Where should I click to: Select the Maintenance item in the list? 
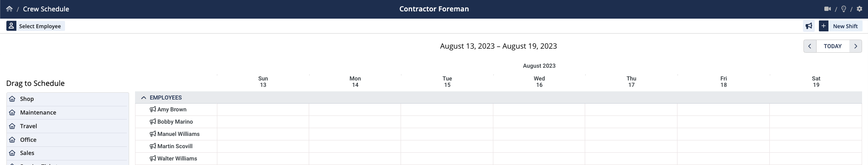click(68, 113)
